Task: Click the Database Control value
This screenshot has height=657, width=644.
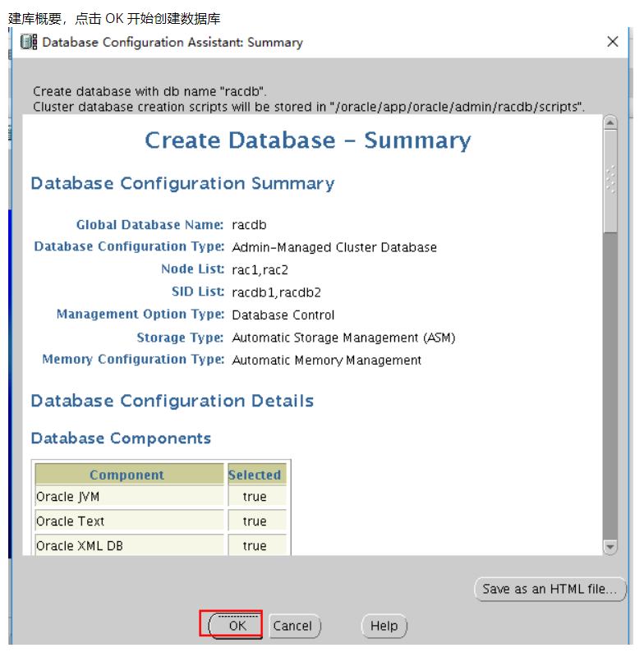Action: (283, 315)
